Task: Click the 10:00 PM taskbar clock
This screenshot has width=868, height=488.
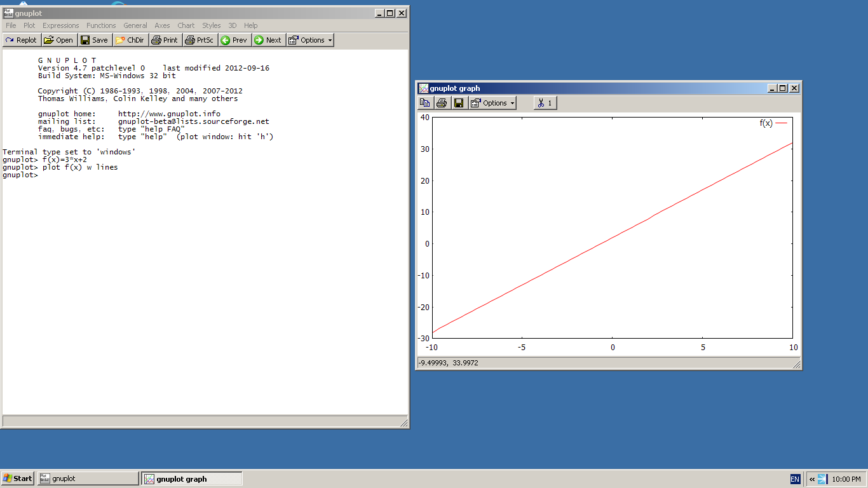Action: [846, 479]
